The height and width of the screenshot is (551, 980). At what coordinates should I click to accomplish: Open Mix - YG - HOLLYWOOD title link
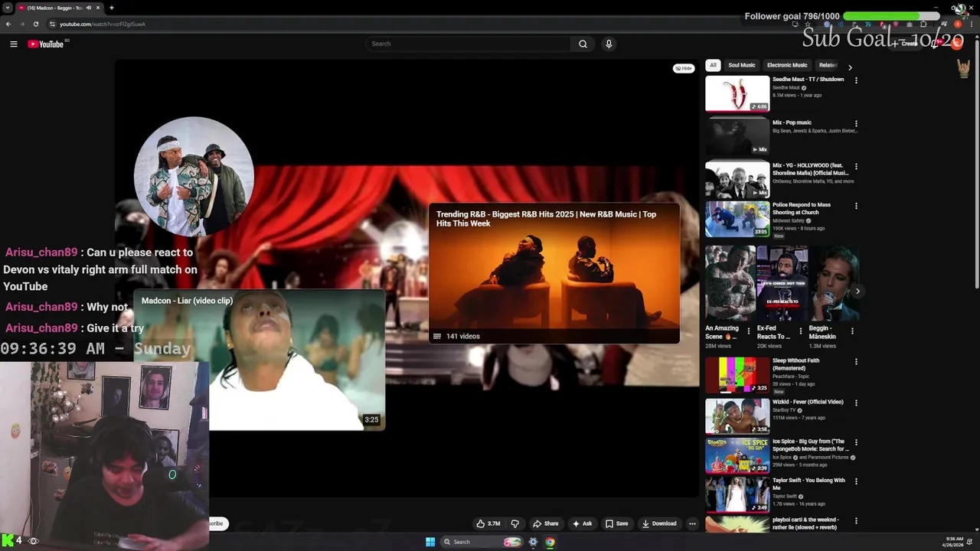pyautogui.click(x=810, y=169)
